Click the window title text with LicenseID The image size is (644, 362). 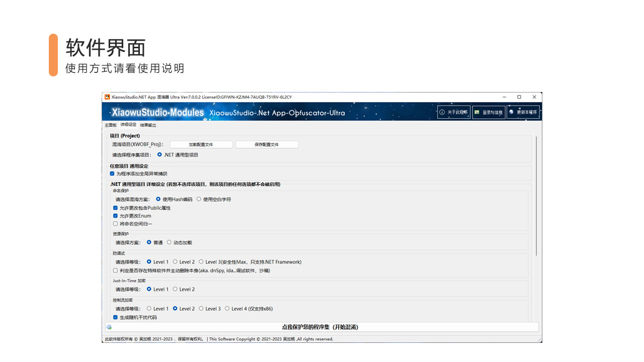point(202,97)
